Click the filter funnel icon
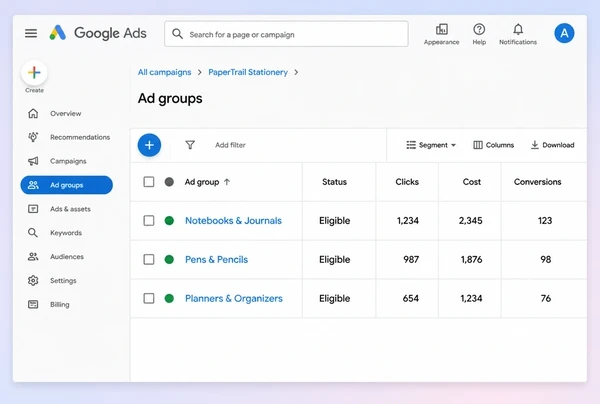Viewport: 600px width, 404px height. [190, 145]
